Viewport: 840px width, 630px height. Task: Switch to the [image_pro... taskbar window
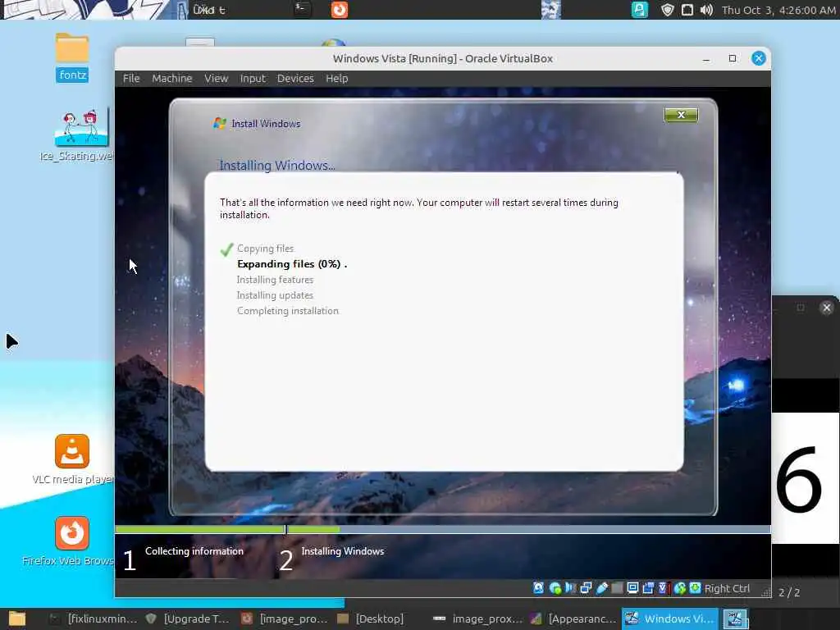pos(285,619)
